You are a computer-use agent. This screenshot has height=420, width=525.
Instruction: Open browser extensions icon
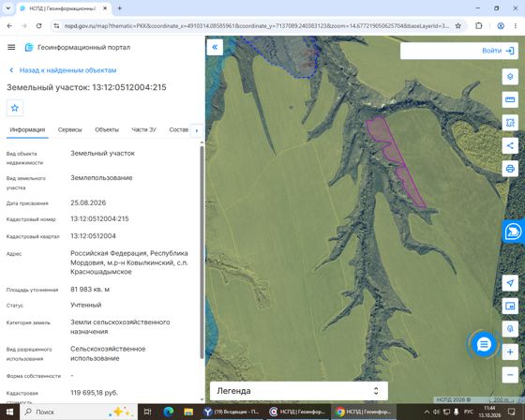tap(479, 26)
